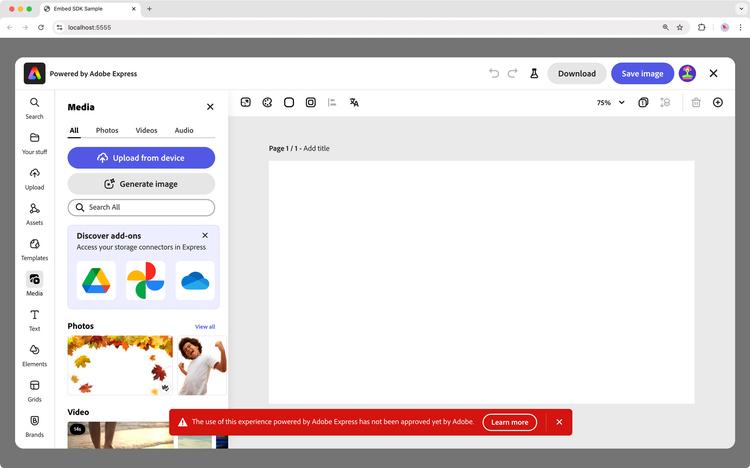Click the Search All input field

coord(141,207)
